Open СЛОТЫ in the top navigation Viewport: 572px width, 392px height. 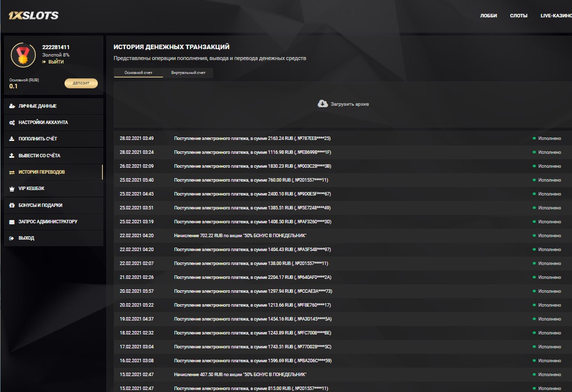(x=518, y=16)
